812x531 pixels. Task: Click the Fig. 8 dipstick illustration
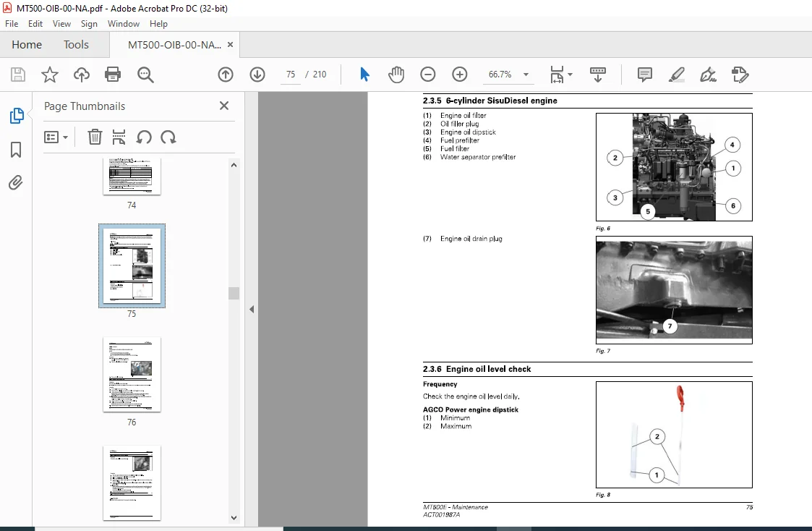pyautogui.click(x=674, y=435)
